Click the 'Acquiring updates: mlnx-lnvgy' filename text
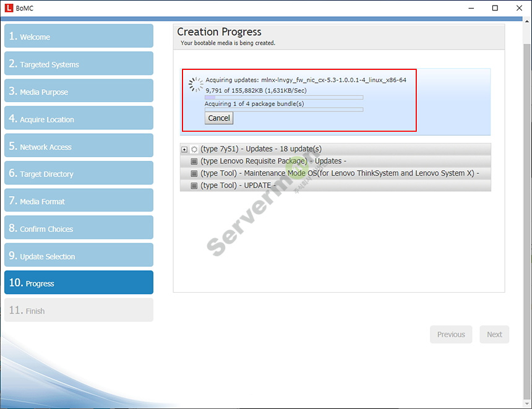Viewport: 532px width, 409px height. [306, 80]
